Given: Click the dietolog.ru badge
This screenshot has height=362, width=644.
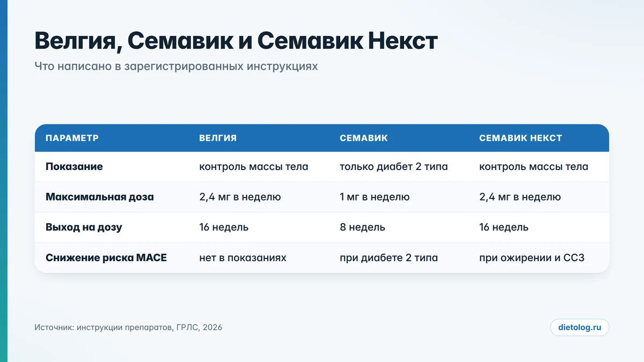Looking at the screenshot, I should click(580, 327).
